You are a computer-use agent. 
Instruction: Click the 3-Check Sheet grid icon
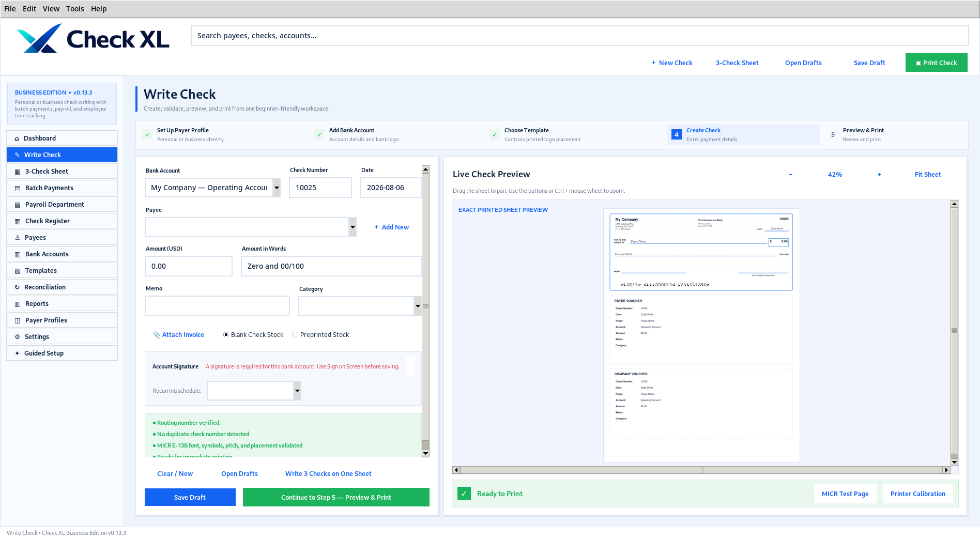(18, 172)
